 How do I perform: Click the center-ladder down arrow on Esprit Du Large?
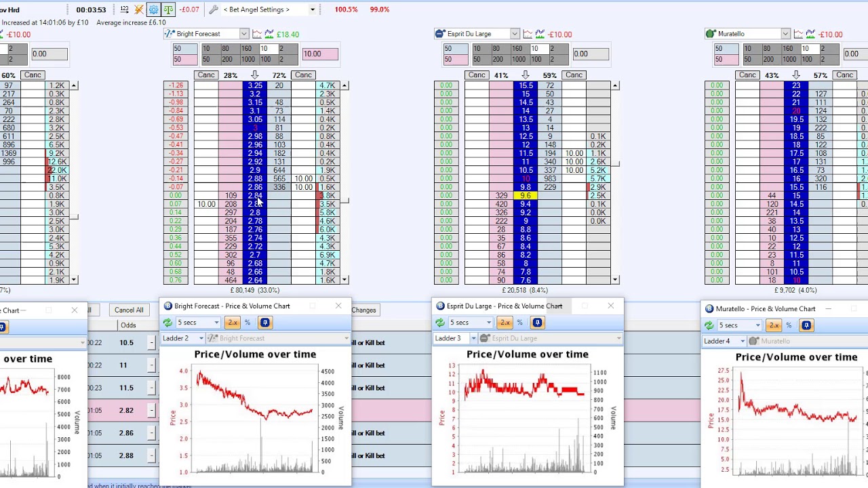(x=525, y=75)
